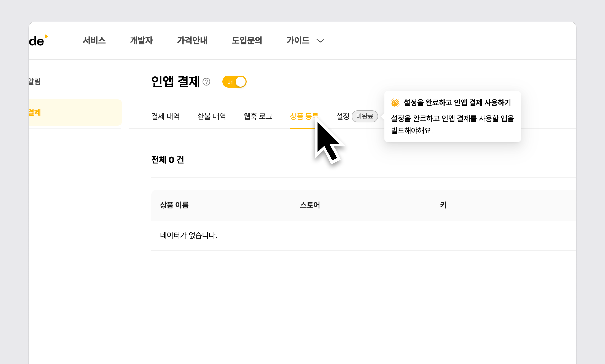The width and height of the screenshot is (605, 364).
Task: Open the 설정 tab
Action: (x=342, y=116)
